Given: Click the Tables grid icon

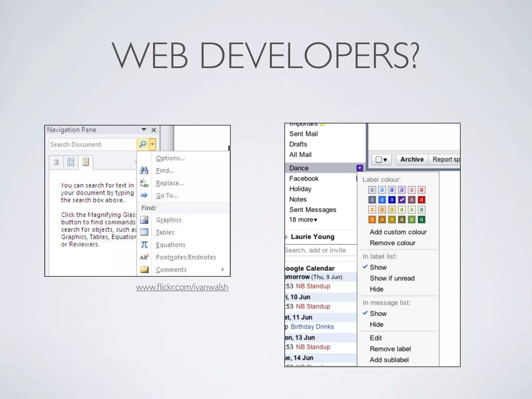Looking at the screenshot, I should click(x=144, y=232).
